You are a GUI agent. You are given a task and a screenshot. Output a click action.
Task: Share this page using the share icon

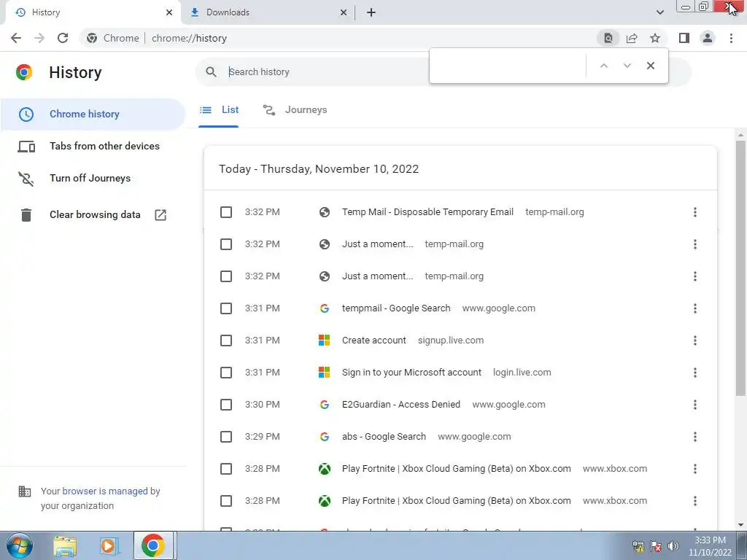tap(632, 38)
